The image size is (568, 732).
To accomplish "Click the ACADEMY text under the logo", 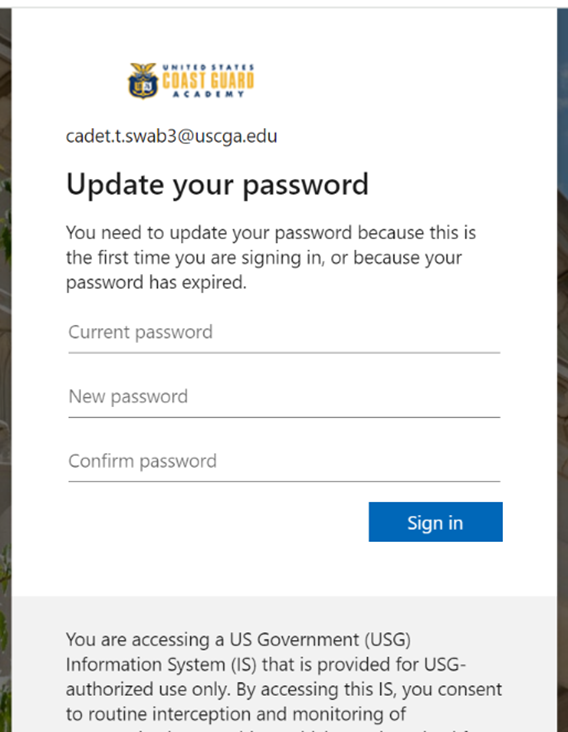I will 209,94.
